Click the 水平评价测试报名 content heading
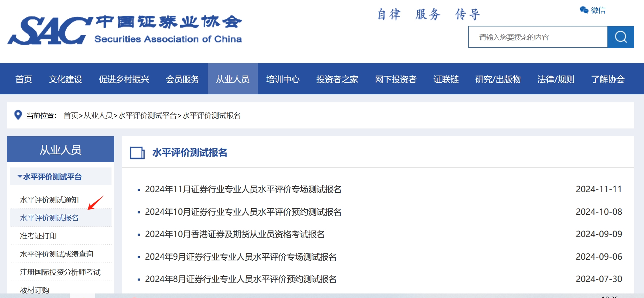Viewport: 644px width, 298px height. click(190, 152)
